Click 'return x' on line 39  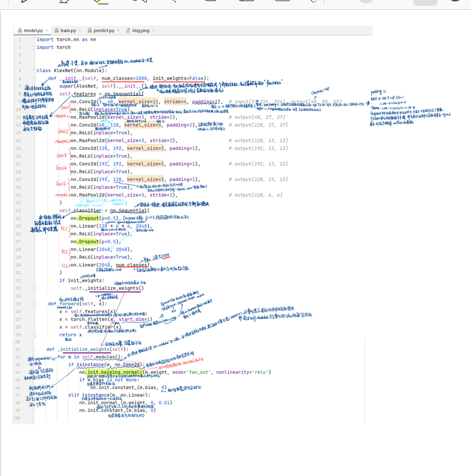(70, 335)
